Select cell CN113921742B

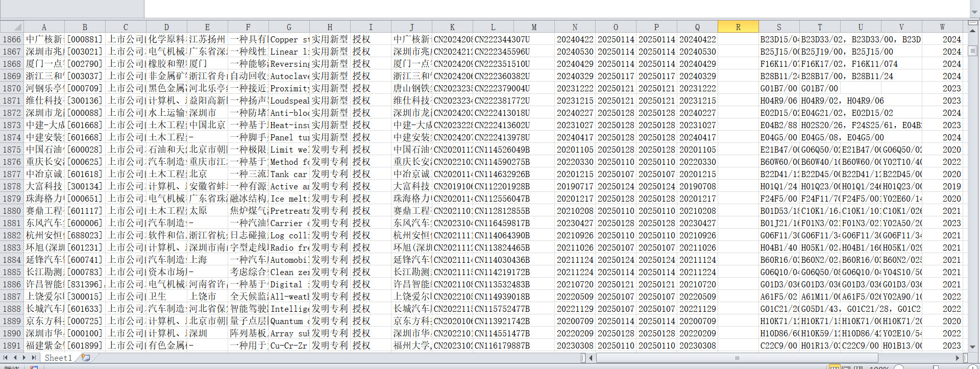point(502,321)
